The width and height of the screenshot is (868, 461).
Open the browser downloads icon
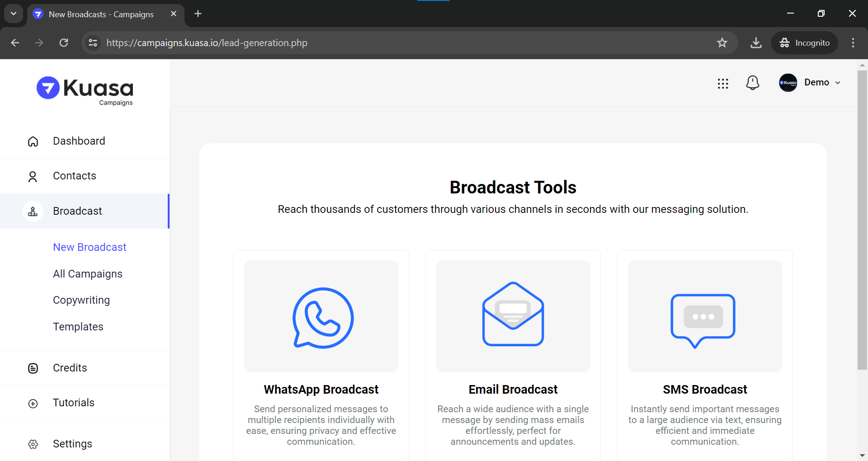pos(755,43)
